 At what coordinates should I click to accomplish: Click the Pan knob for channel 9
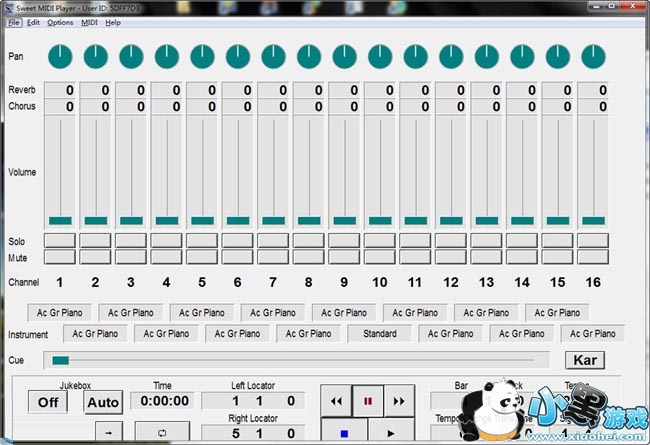[344, 57]
